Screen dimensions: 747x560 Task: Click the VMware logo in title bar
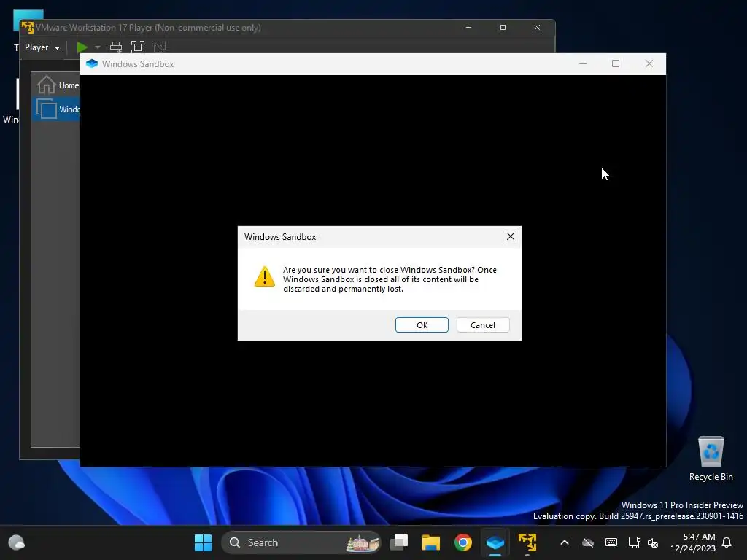click(x=28, y=27)
